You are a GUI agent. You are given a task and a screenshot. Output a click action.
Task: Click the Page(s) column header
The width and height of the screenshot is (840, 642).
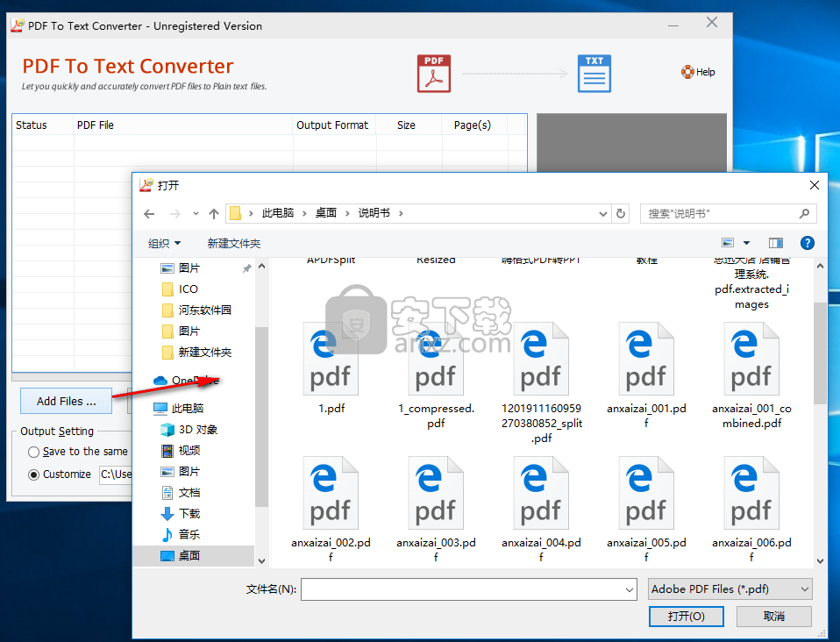(474, 125)
